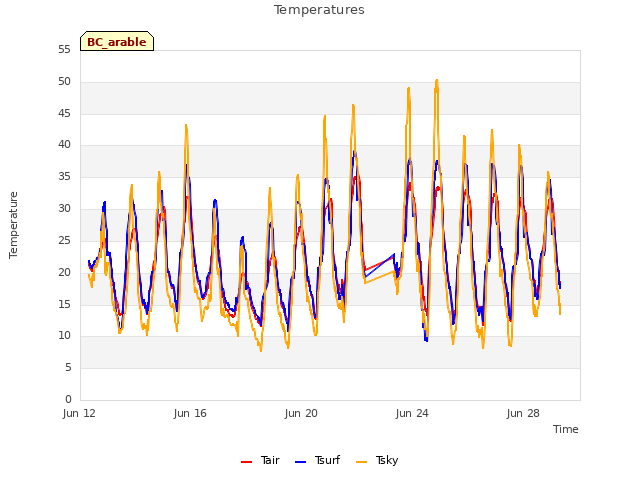Viewport: 640px width, 480px height.
Task: Click the Jun 12 axis tick label
Action: [x=79, y=413]
